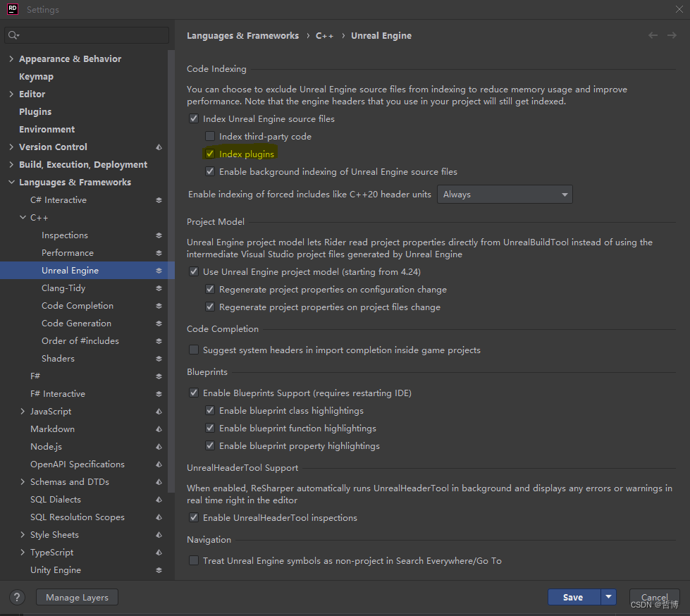Click the C++ breadcrumb
The image size is (690, 616).
[324, 36]
